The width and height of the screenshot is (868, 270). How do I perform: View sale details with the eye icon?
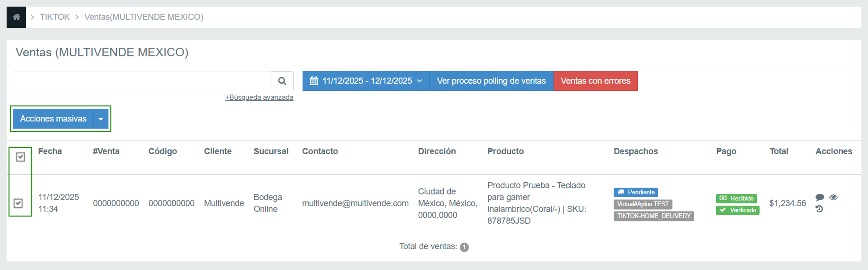(833, 197)
